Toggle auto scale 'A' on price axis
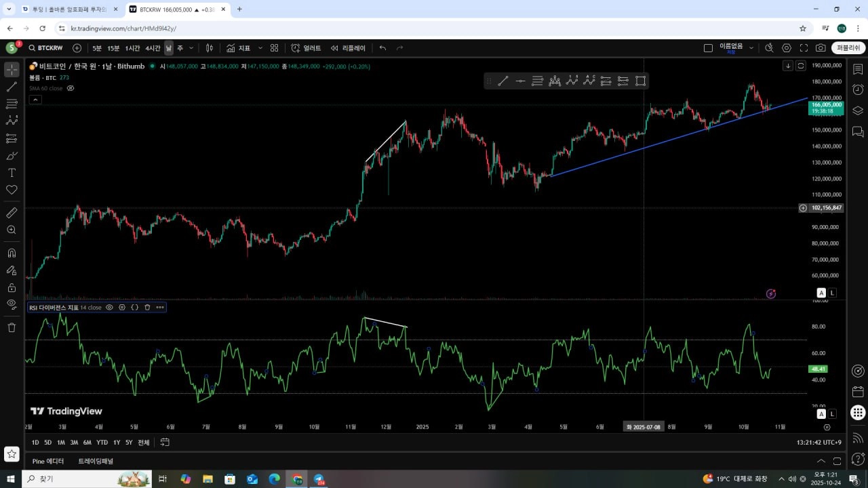The image size is (868, 488). click(821, 293)
